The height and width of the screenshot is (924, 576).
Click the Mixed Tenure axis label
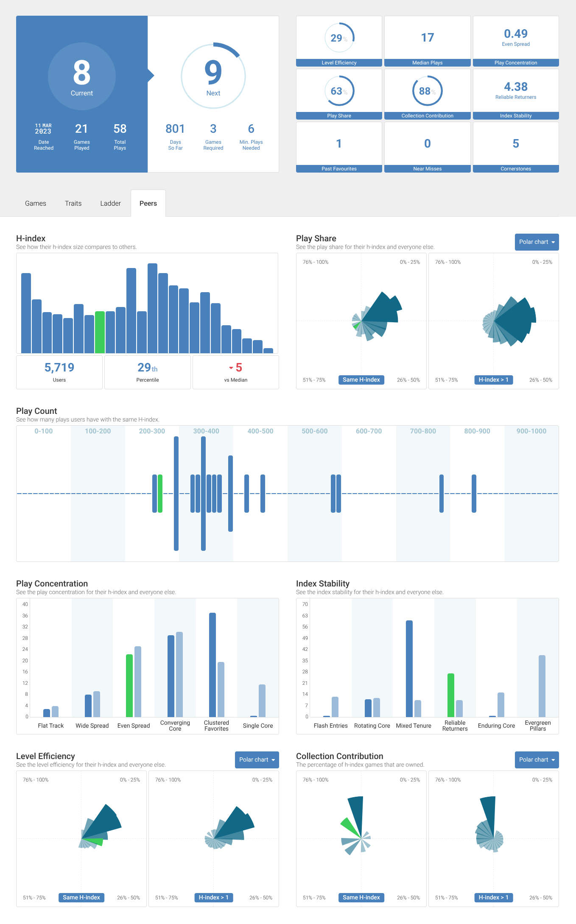coord(414,726)
